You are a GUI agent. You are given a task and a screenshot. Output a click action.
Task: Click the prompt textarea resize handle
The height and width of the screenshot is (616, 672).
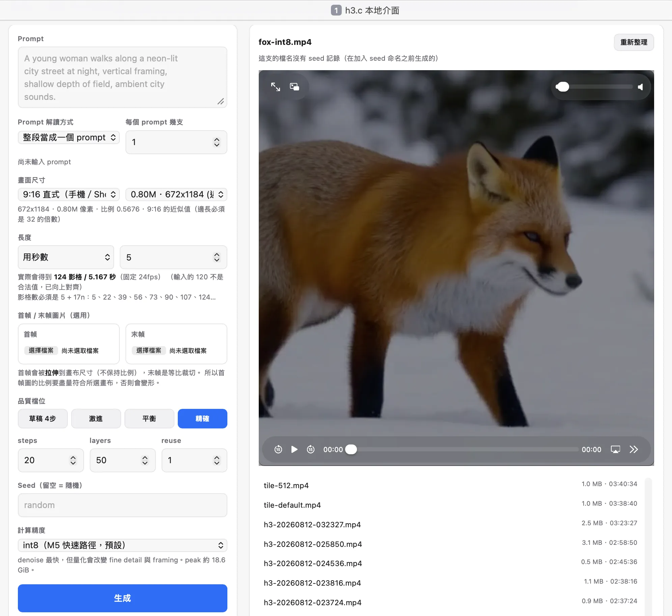[x=221, y=101]
